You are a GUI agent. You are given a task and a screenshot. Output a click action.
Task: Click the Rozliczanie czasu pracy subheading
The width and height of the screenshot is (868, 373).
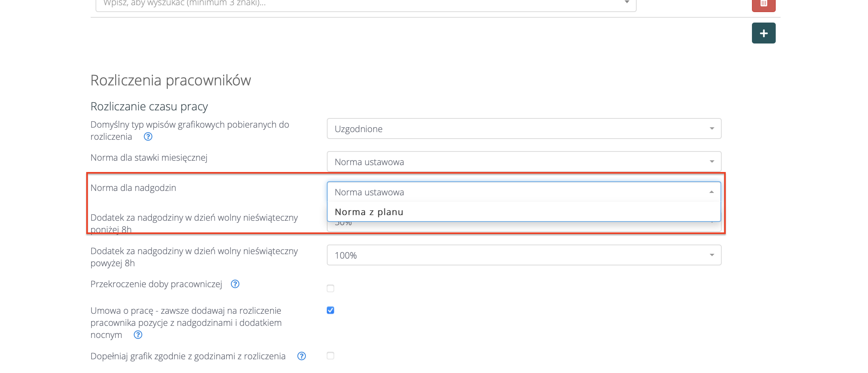click(149, 106)
